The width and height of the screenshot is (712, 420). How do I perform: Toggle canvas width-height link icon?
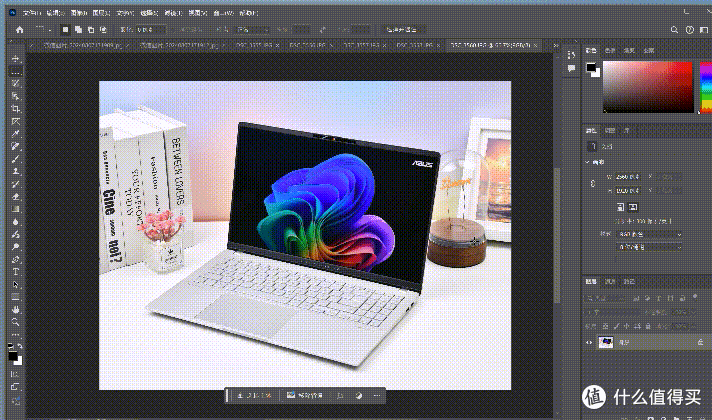pos(593,183)
